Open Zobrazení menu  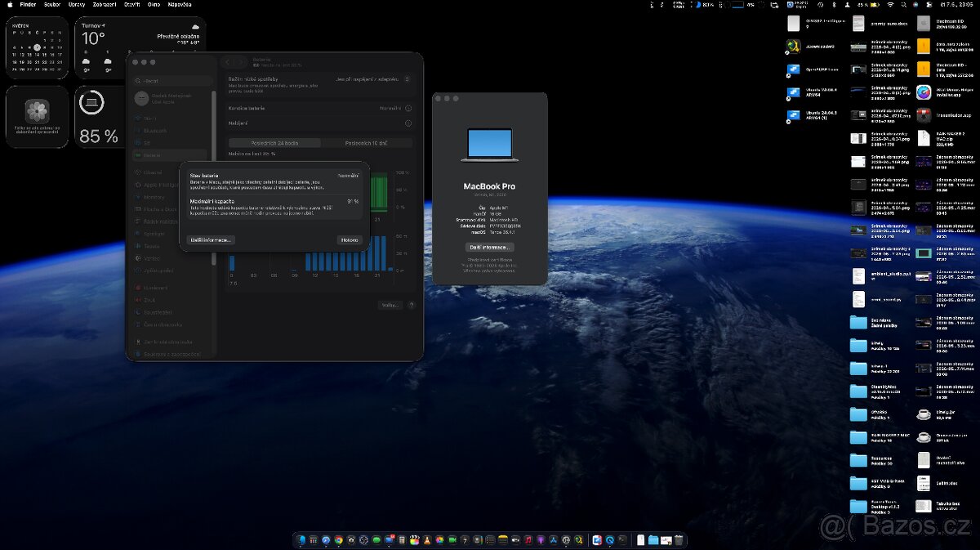click(104, 4)
